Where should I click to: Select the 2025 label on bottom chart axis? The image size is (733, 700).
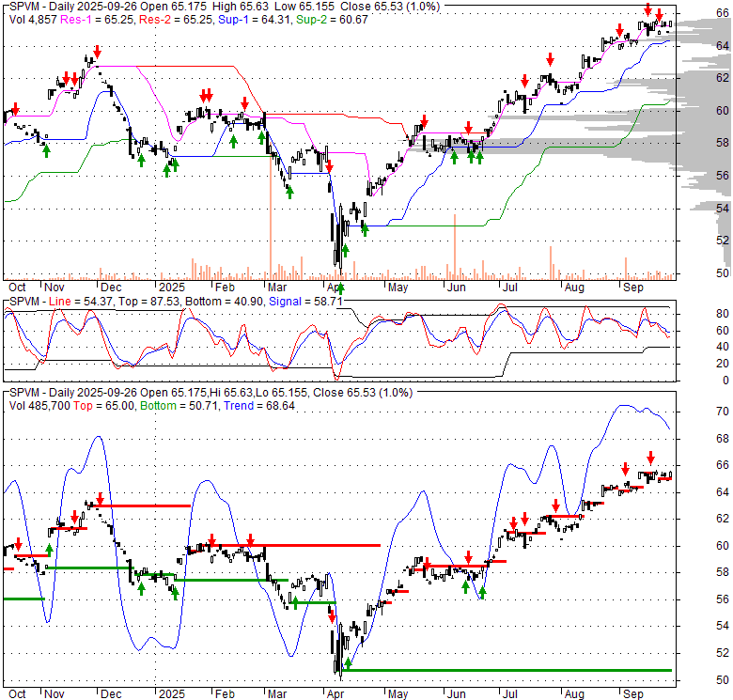point(172,694)
